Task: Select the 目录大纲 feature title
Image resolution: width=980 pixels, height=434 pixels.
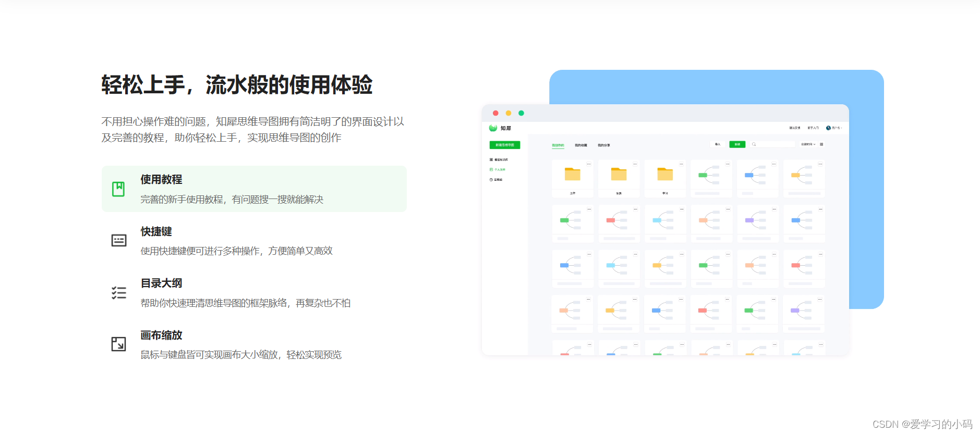Action: [x=161, y=283]
